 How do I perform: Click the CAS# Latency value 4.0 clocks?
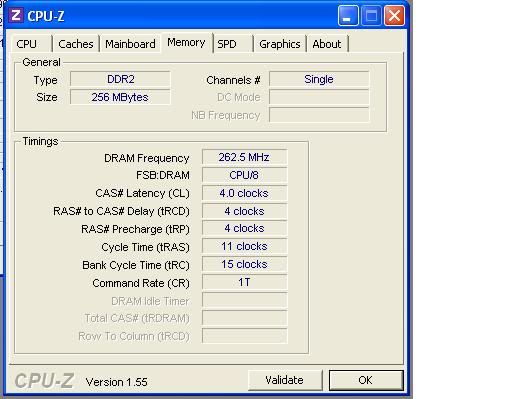pyautogui.click(x=244, y=193)
